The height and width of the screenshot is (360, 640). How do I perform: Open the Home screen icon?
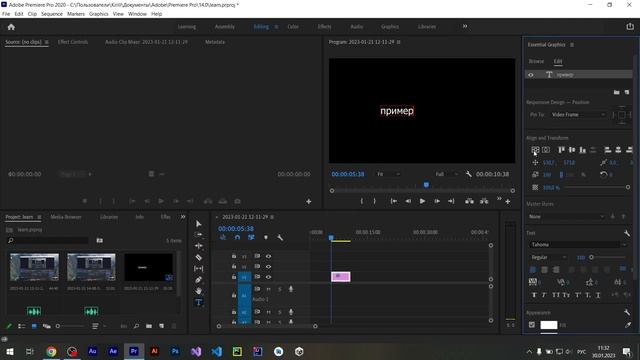click(x=11, y=27)
